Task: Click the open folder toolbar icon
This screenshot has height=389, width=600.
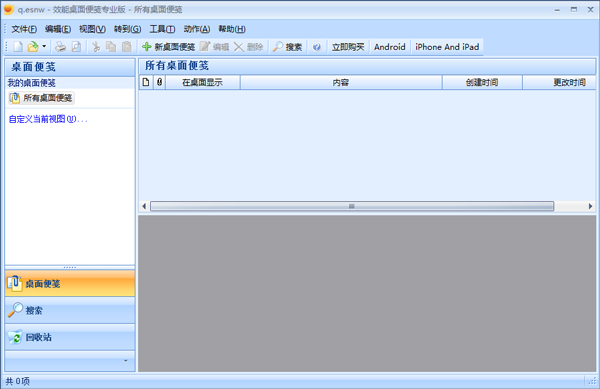Action: (33, 47)
